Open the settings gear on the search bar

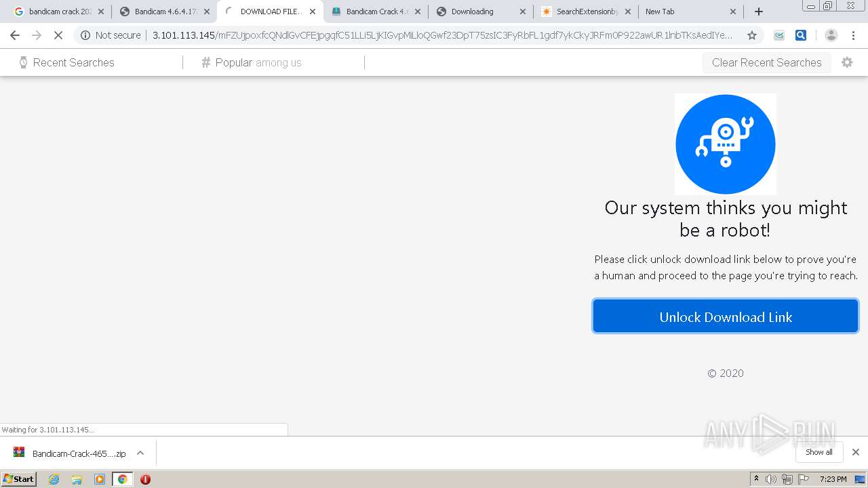847,62
